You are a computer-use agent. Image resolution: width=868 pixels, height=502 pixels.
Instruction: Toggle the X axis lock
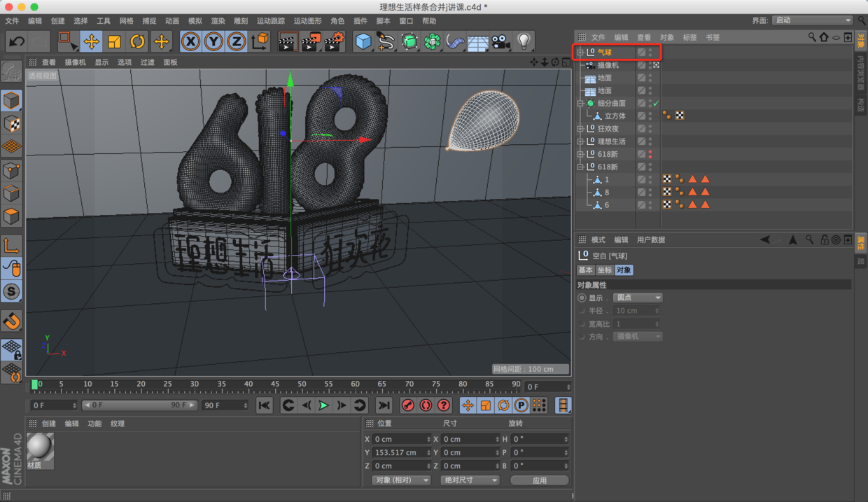point(190,41)
